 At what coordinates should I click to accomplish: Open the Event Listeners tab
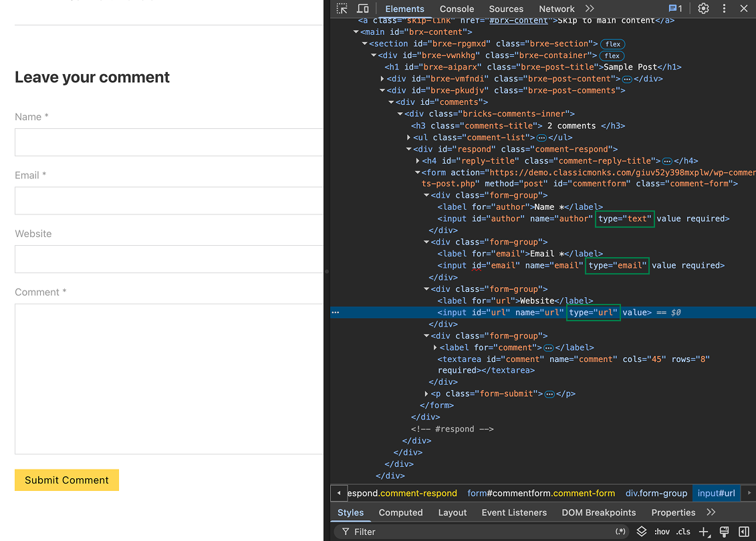click(514, 512)
